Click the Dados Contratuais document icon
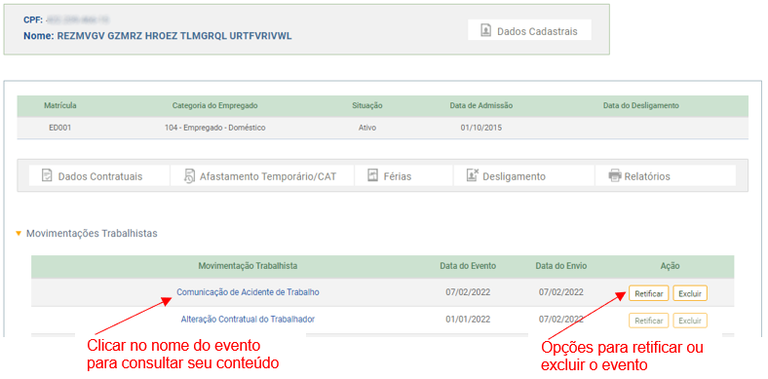768x379 pixels. click(x=47, y=176)
